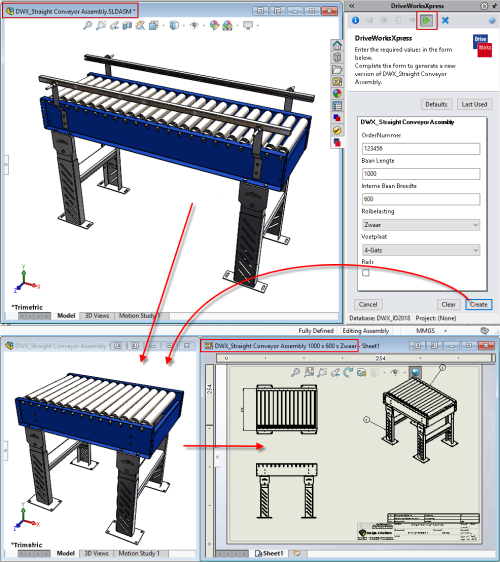
Task: Select 3D Views tab in the lower-left window
Action: tap(96, 553)
